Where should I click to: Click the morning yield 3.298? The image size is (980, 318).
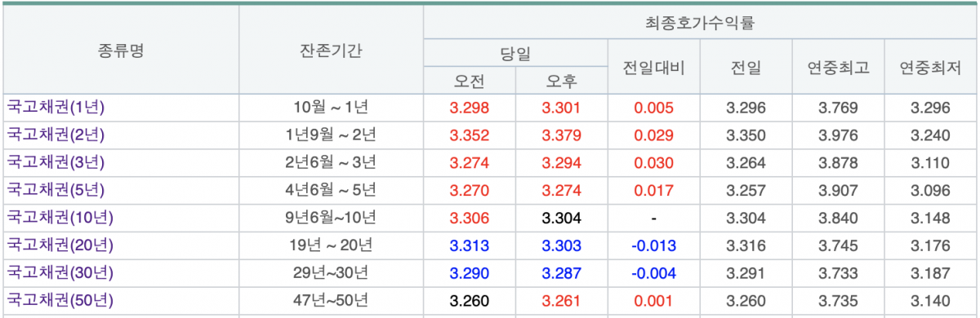coord(470,108)
